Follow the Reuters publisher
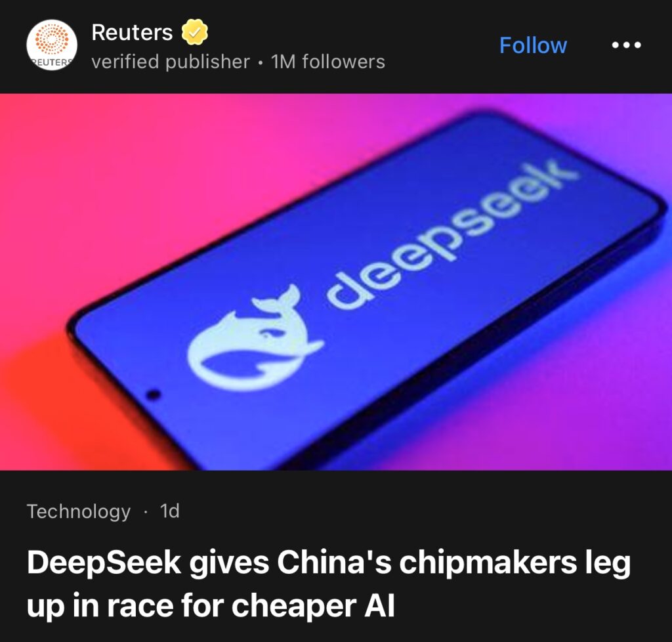Viewport: 672px width, 642px height. (533, 45)
